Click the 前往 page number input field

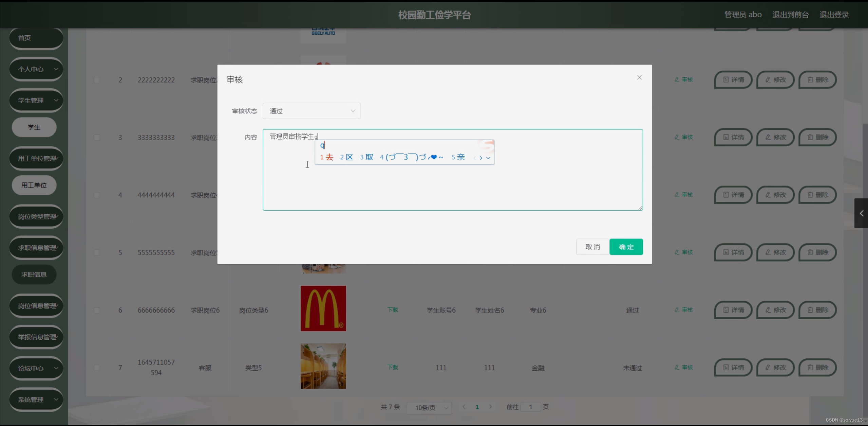(530, 407)
